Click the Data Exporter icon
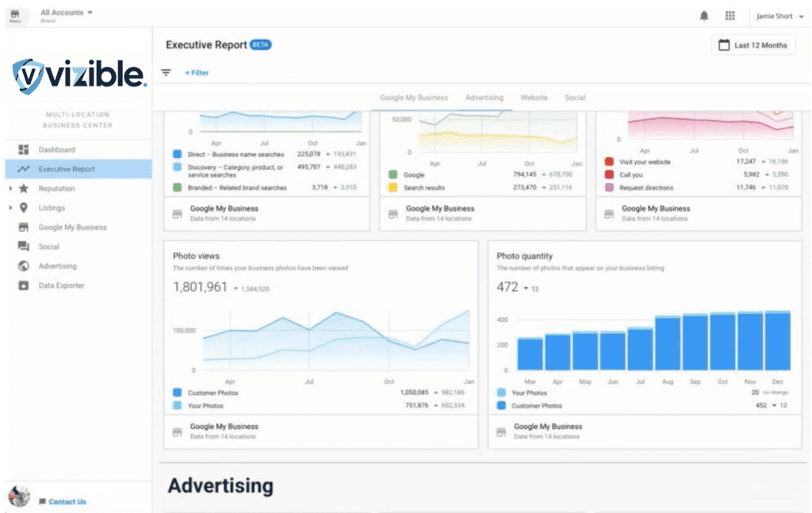Screen dimensions: 812x513 coord(23,285)
